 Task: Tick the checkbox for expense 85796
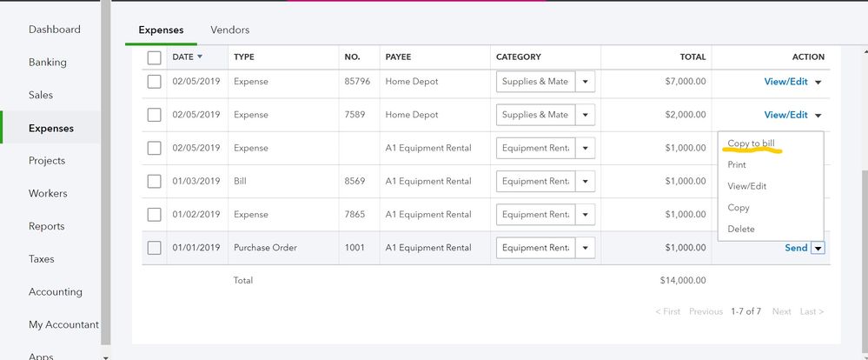click(155, 82)
